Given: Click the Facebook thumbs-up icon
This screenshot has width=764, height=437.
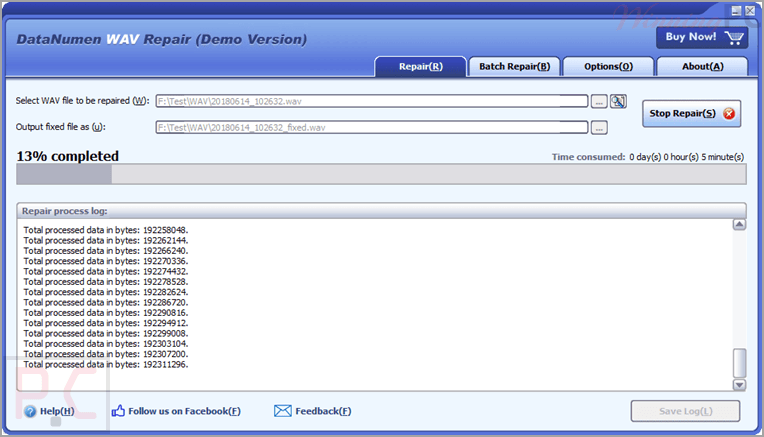Looking at the screenshot, I should (x=118, y=411).
